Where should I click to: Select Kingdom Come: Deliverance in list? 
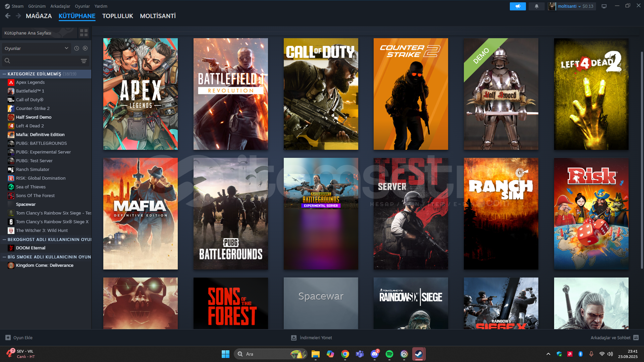[45, 265]
